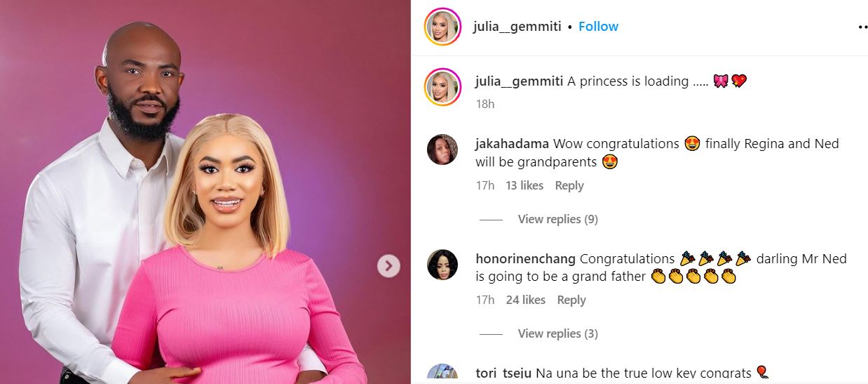Click the next photo carousel arrow
The width and height of the screenshot is (868, 384).
tap(388, 266)
